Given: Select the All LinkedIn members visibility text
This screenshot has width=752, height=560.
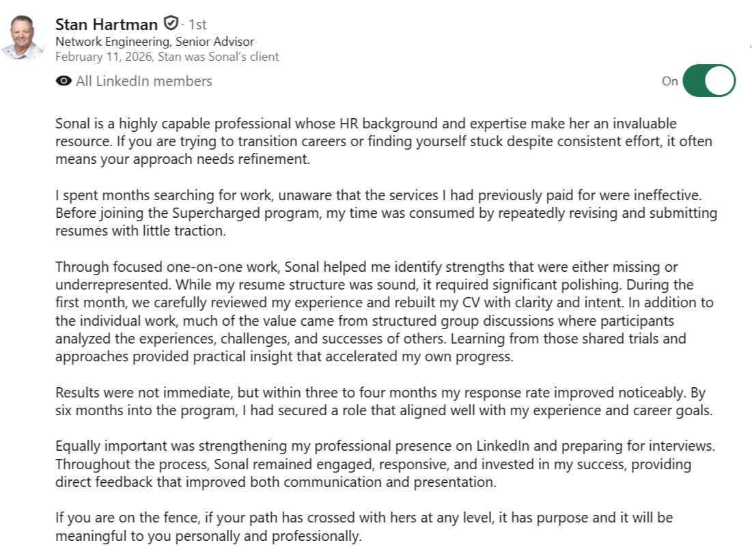Looking at the screenshot, I should (x=144, y=81).
